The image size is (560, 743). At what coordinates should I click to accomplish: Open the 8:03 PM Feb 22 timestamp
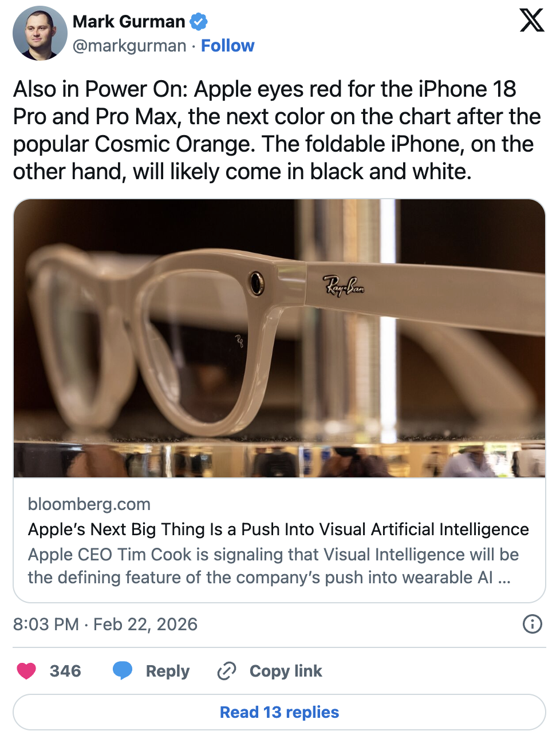click(105, 624)
